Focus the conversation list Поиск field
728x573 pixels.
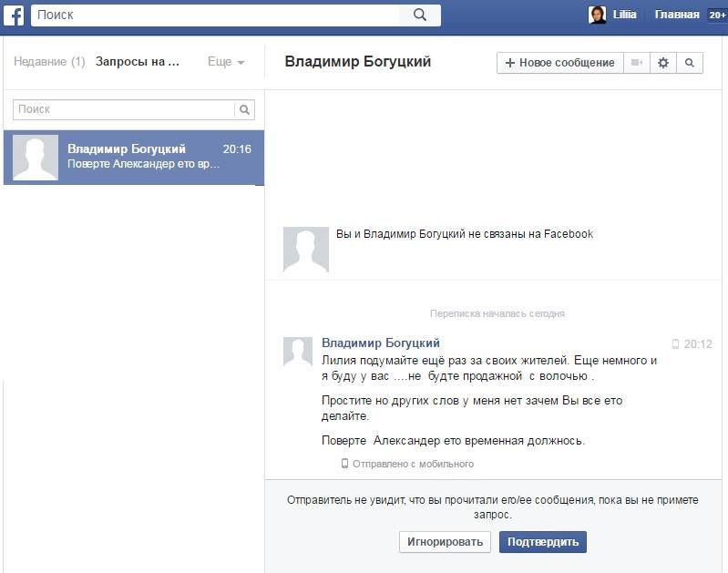coord(124,109)
